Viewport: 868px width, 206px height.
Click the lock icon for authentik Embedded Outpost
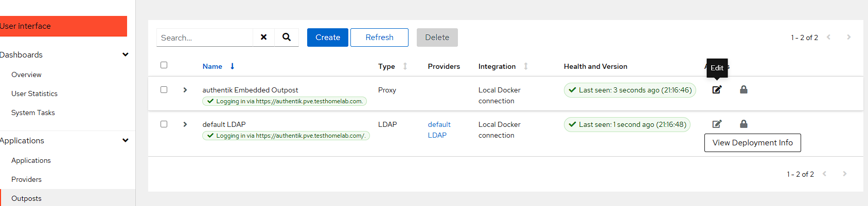pos(743,90)
